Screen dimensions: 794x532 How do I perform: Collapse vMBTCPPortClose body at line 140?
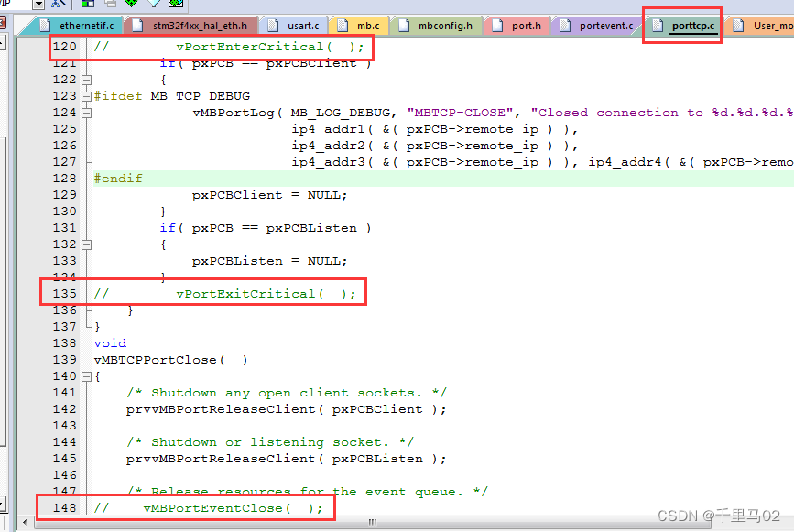pyautogui.click(x=87, y=376)
